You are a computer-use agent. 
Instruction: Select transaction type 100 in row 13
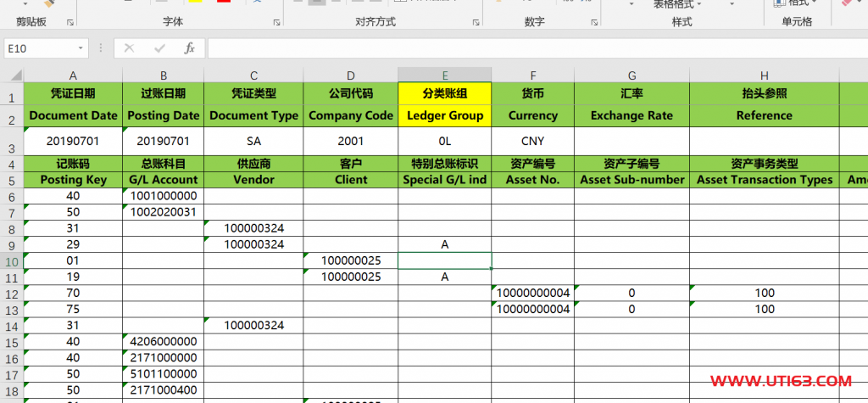click(765, 309)
